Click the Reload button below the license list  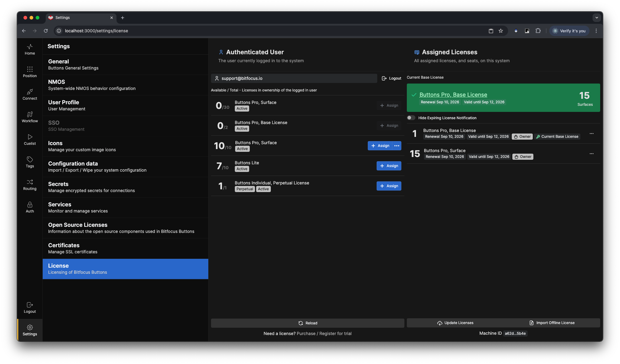click(307, 323)
